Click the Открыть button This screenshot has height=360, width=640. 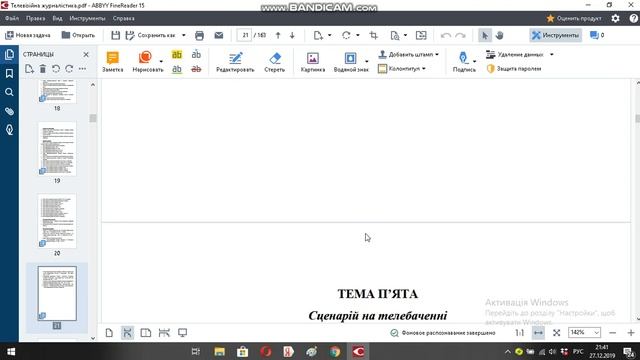coord(78,35)
